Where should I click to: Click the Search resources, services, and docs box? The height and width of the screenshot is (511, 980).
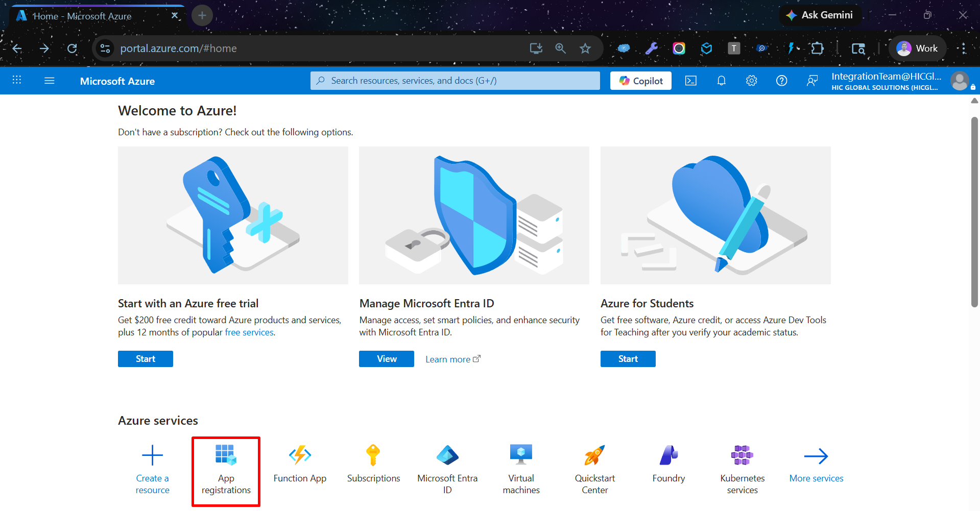455,81
